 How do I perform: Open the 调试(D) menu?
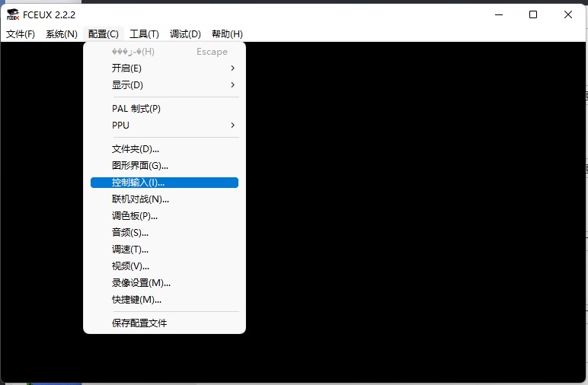[x=185, y=34]
